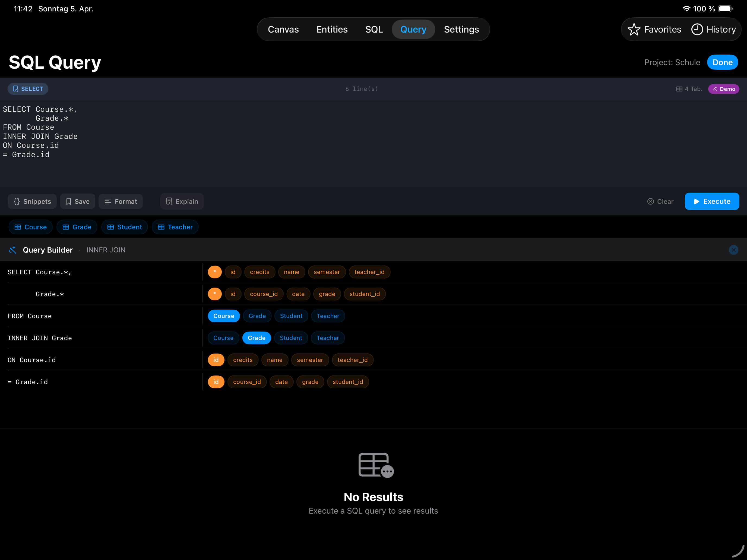Tap the Done button

pos(722,62)
